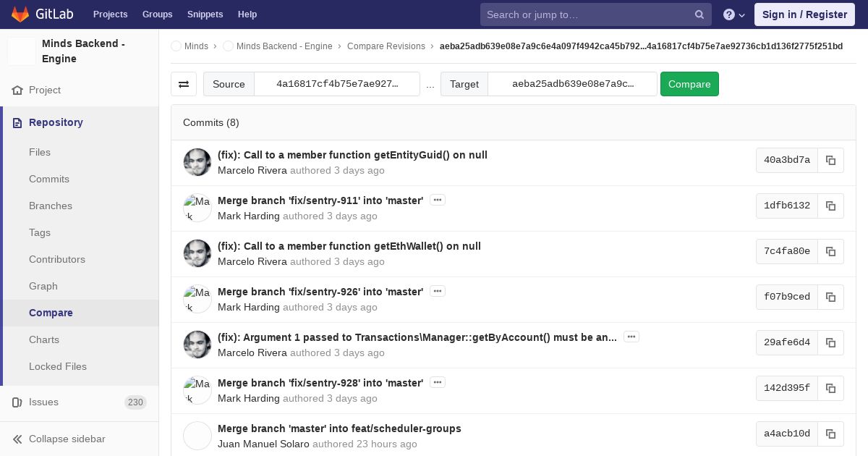The height and width of the screenshot is (456, 868).
Task: Click Minds Backend - Engine breadcrumb
Action: [284, 46]
